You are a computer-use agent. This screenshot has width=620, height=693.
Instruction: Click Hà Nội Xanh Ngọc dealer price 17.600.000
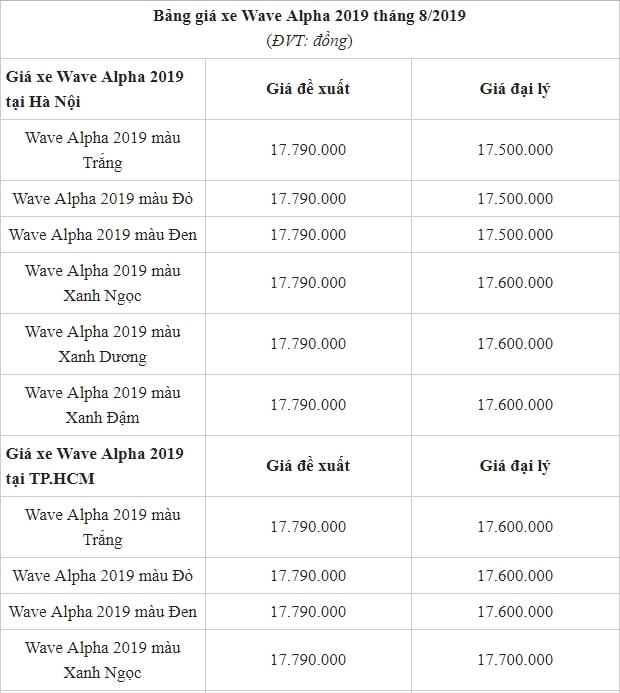click(x=515, y=283)
